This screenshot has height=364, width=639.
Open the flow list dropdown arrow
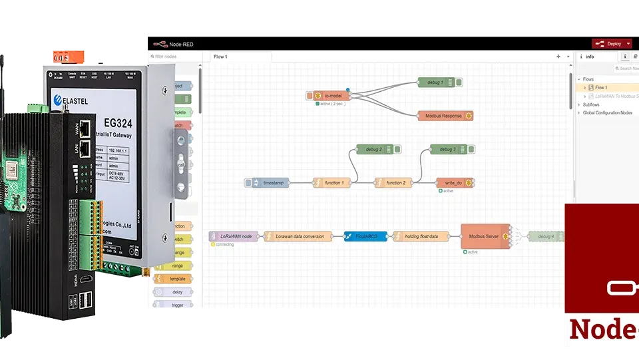[x=568, y=57]
